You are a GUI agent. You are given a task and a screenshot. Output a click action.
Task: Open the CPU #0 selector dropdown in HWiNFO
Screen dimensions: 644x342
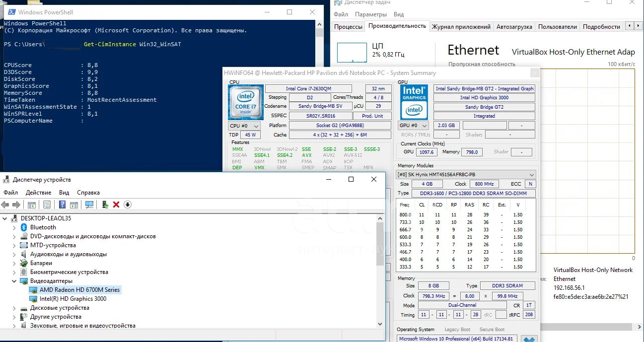click(244, 126)
